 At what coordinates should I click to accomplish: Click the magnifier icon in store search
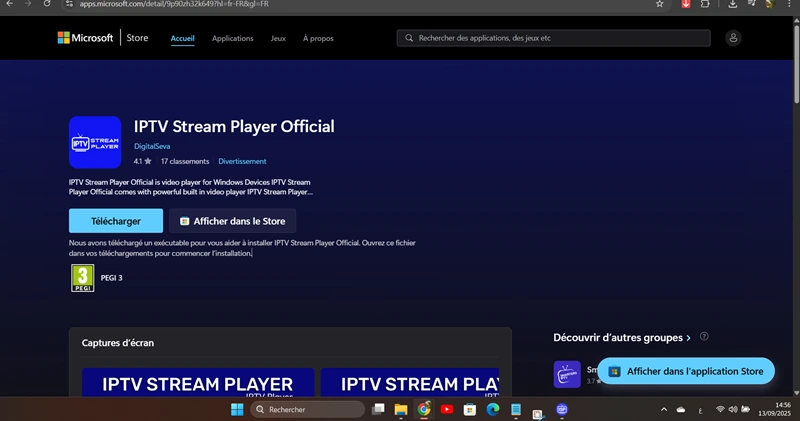pos(409,38)
